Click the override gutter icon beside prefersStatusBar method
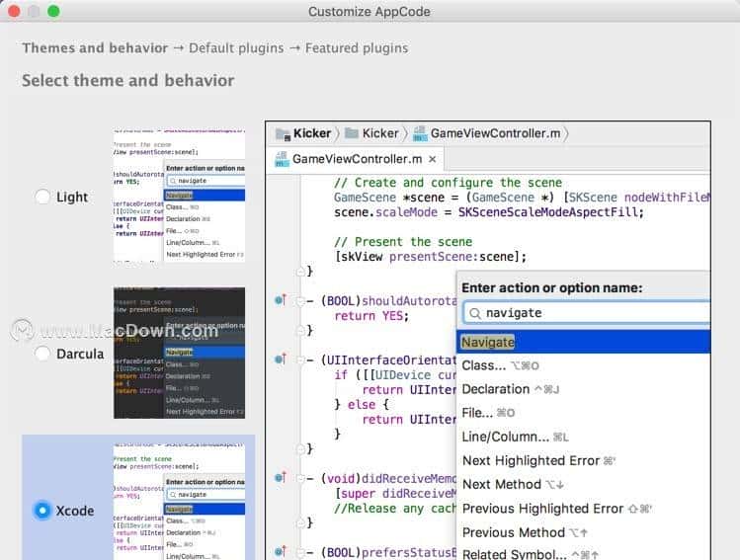Screen dimensions: 740x560 (x=281, y=551)
